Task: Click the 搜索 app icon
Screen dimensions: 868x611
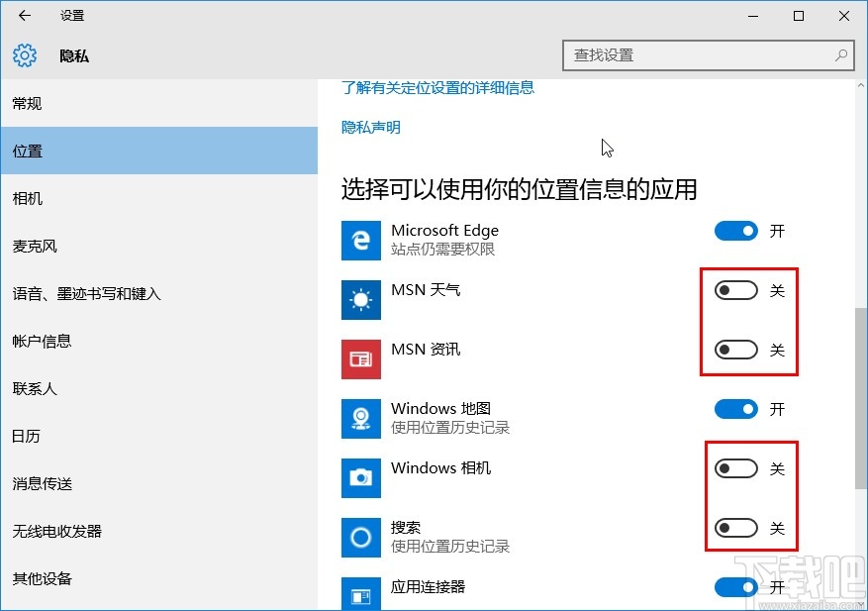Action: [x=360, y=537]
